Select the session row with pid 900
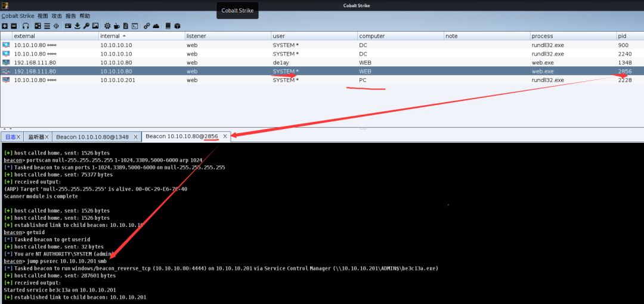Image resolution: width=644 pixels, height=304 pixels. click(322, 45)
